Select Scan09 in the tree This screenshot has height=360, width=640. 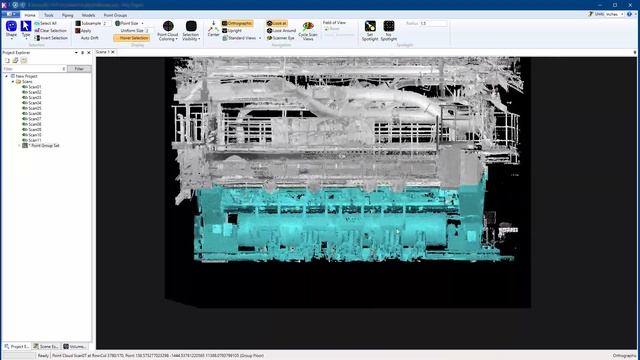(35, 129)
